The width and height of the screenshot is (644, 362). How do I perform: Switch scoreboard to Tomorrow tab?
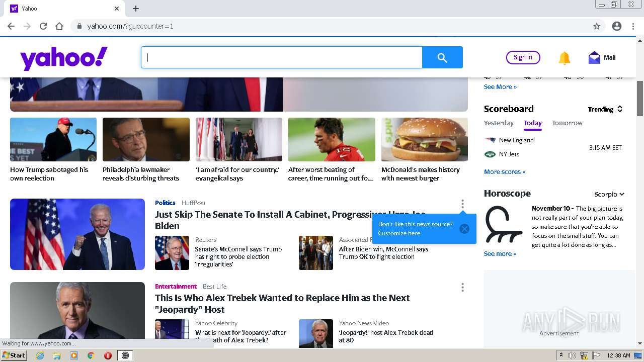click(x=567, y=123)
